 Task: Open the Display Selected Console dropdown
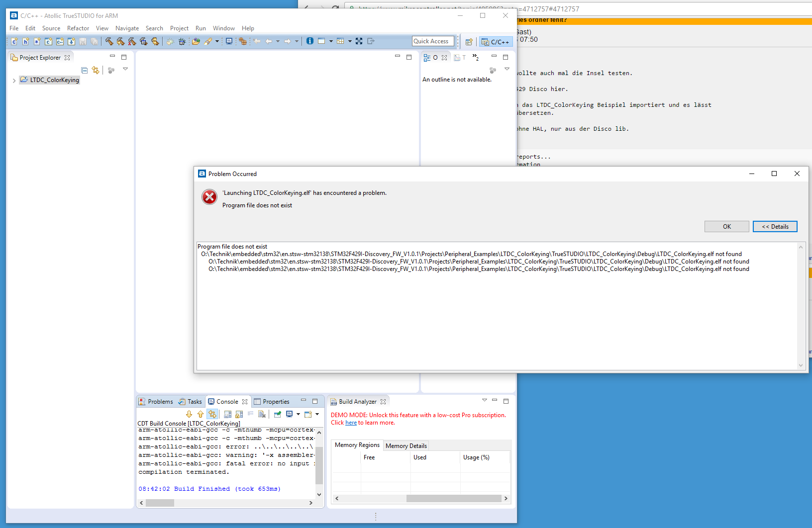[298, 414]
